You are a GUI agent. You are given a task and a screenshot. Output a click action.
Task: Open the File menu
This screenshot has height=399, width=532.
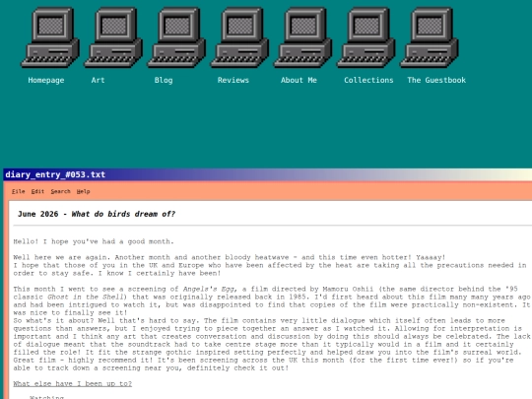[x=19, y=191]
